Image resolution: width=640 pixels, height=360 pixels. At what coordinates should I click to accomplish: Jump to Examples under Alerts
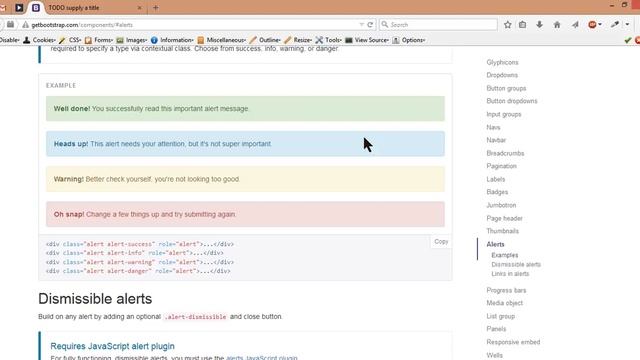click(504, 255)
